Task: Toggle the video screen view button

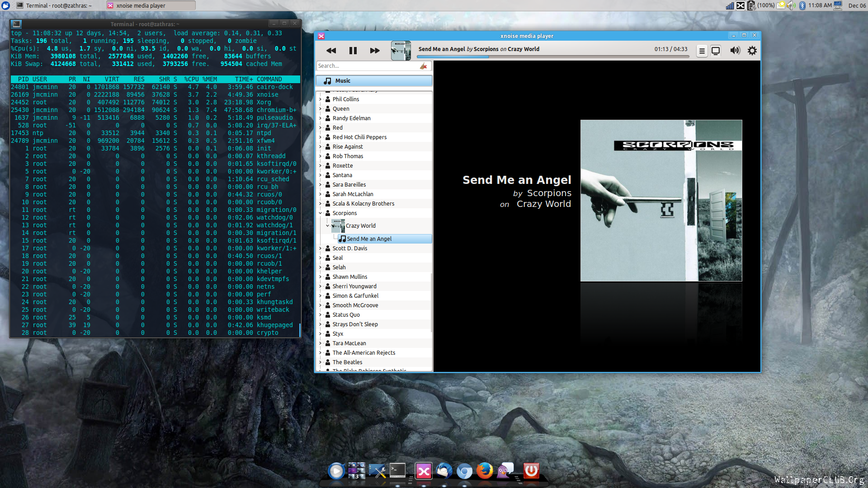Action: pos(716,51)
